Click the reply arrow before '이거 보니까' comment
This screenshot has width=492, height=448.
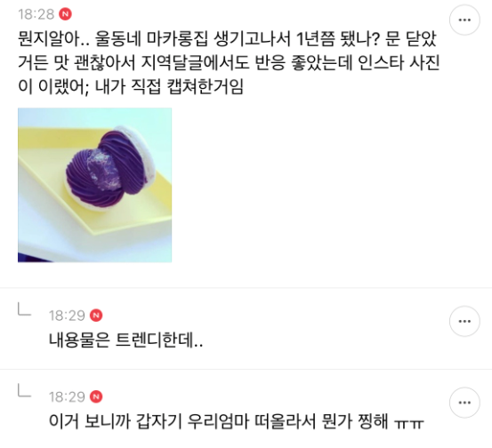[x=24, y=390]
